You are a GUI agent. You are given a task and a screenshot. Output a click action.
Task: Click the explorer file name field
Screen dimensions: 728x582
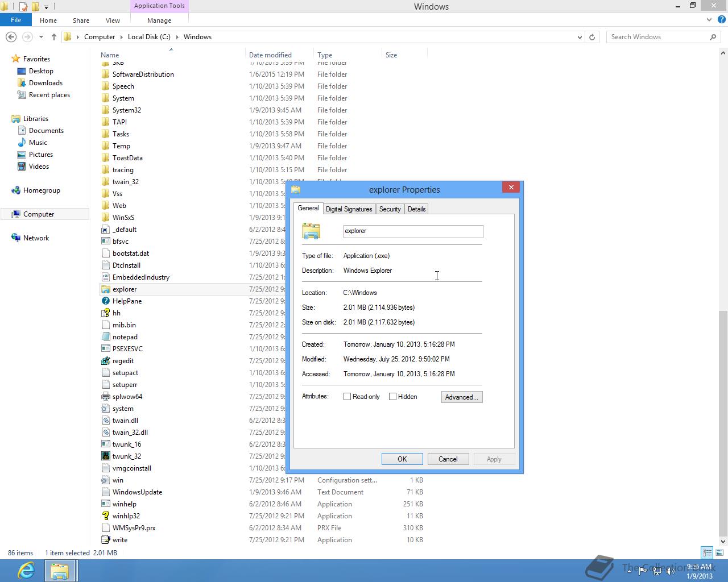click(x=413, y=231)
